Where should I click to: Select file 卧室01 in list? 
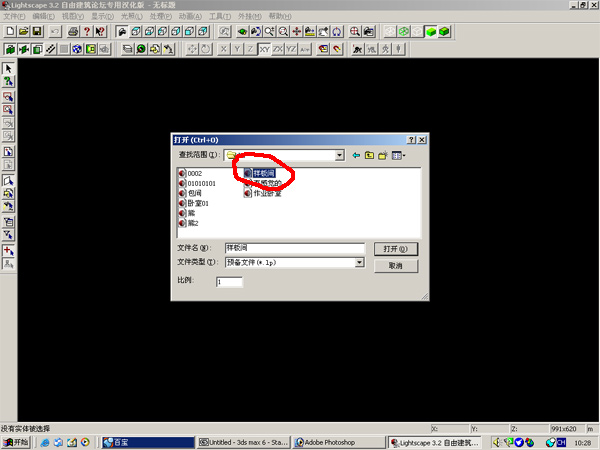[x=194, y=203]
